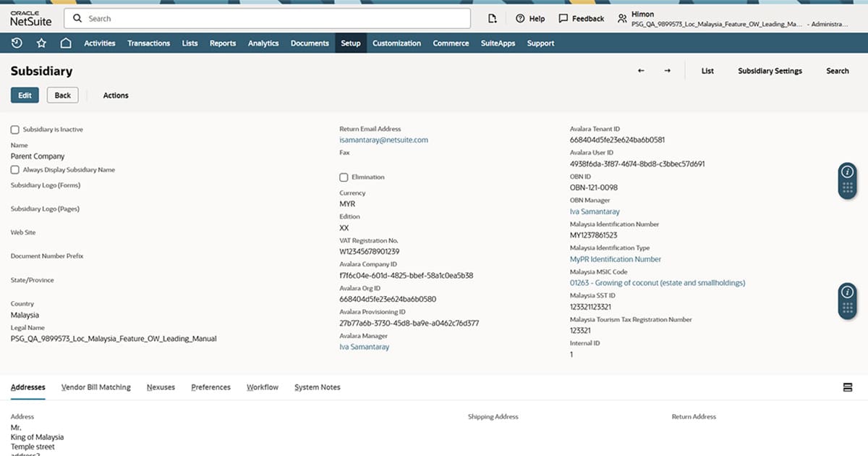Toggle Always Display Subsidiary Name checkbox
The image size is (868, 456).
pos(15,170)
